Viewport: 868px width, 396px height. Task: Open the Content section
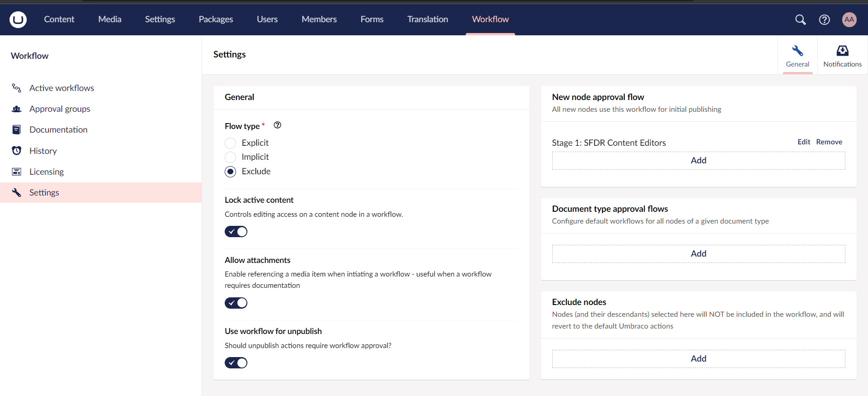pos(59,19)
